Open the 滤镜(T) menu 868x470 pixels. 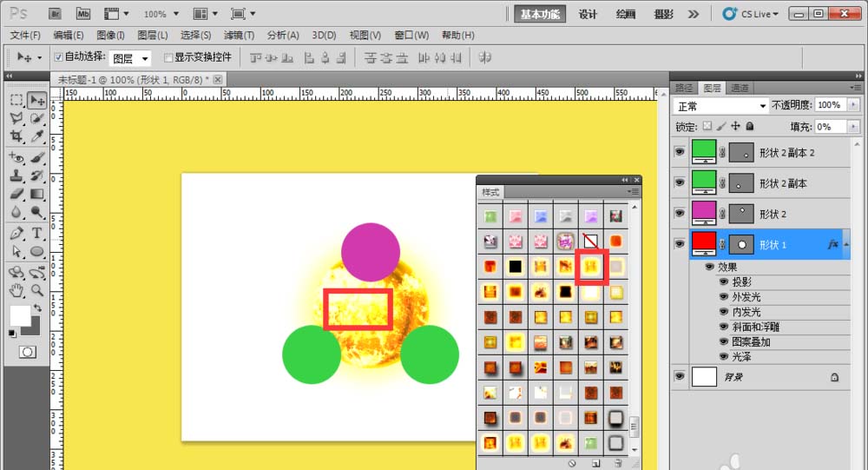point(239,36)
